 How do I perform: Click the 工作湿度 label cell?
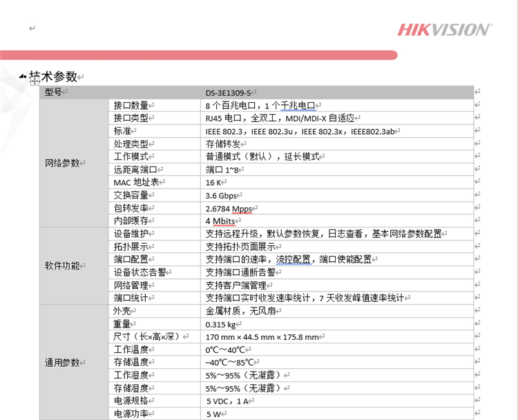[154, 375]
